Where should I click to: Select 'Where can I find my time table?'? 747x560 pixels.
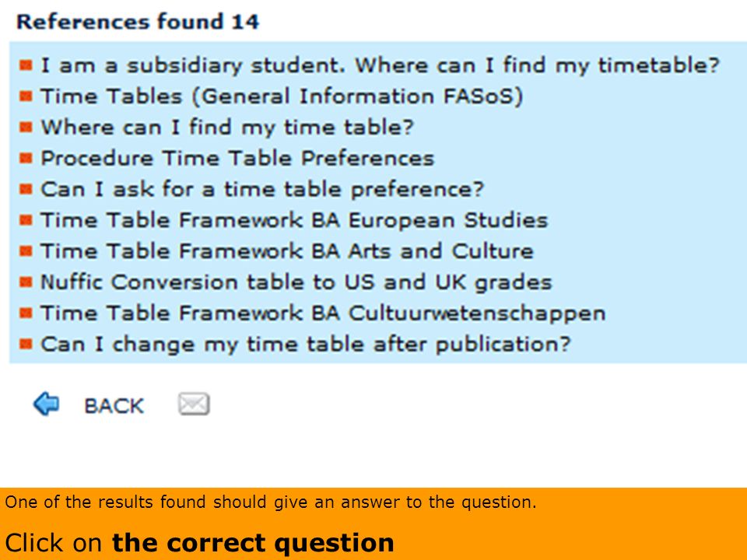coord(226,128)
